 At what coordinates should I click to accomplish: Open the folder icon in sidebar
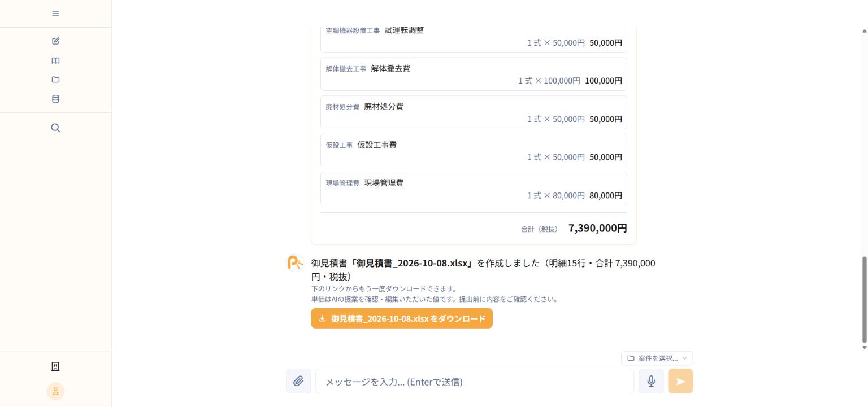coord(55,80)
